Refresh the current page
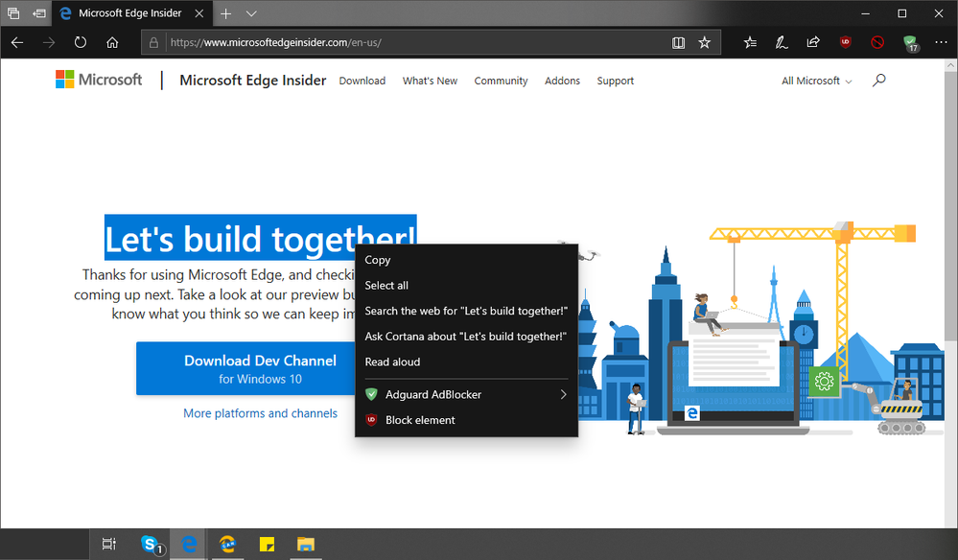 tap(81, 42)
